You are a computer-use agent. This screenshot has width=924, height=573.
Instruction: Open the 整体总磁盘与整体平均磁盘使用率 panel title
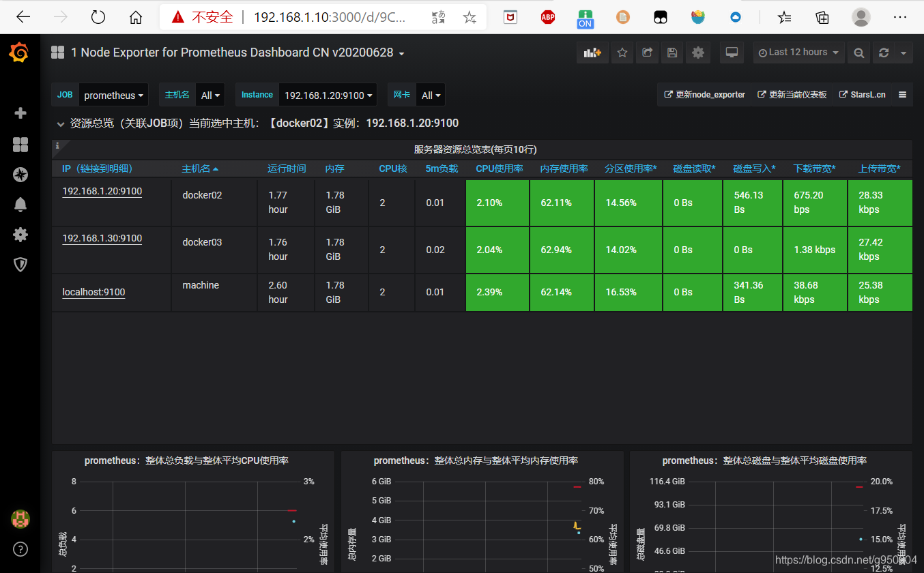tap(764, 461)
